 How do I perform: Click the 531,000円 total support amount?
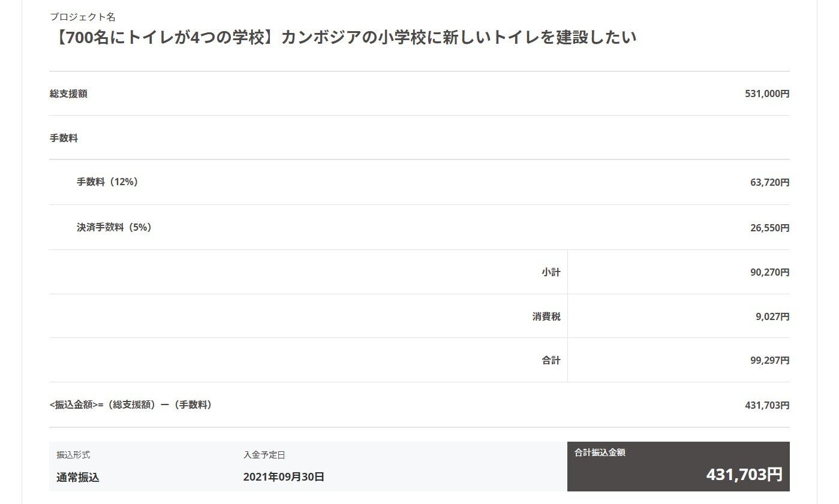point(767,94)
